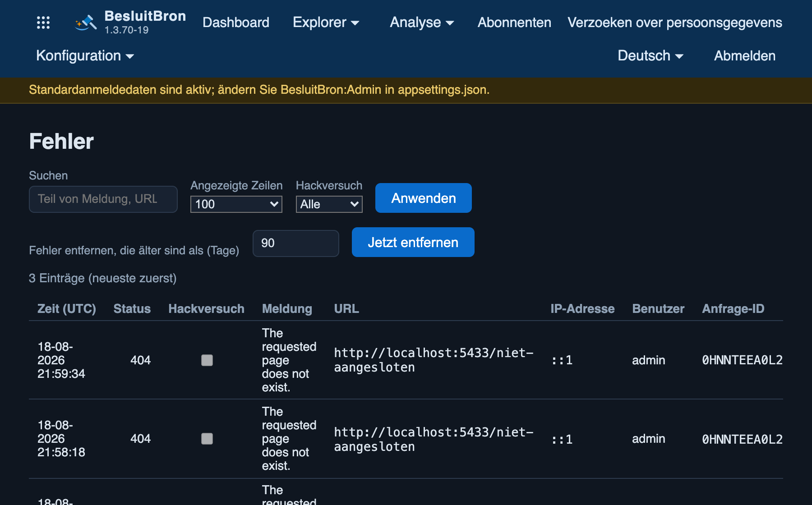
Task: Open Verzoeken over persoonsgegevens
Action: [x=675, y=23]
